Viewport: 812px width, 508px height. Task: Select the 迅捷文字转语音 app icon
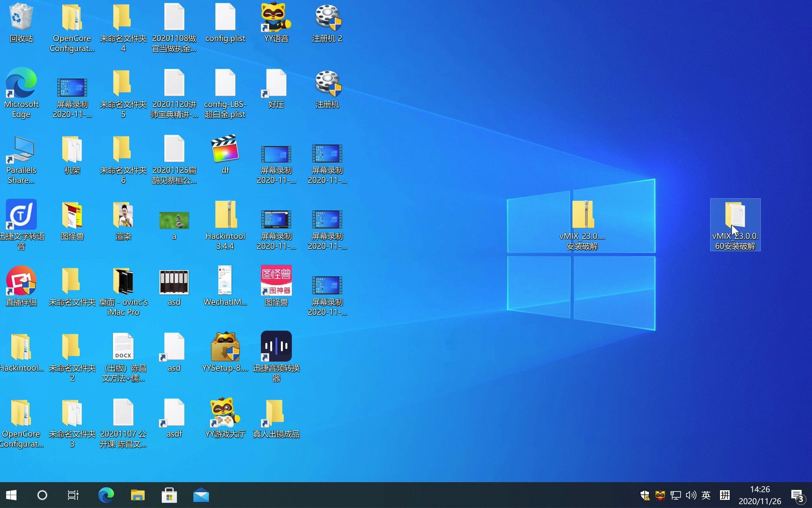point(21,215)
